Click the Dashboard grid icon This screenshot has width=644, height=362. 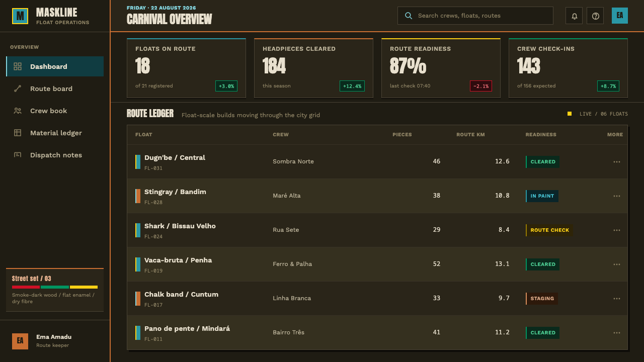pyautogui.click(x=18, y=66)
